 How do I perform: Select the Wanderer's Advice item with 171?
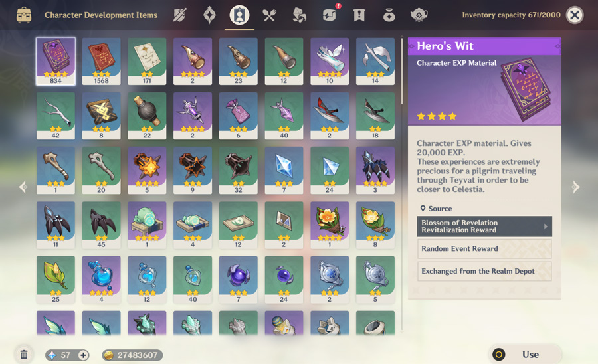(147, 61)
